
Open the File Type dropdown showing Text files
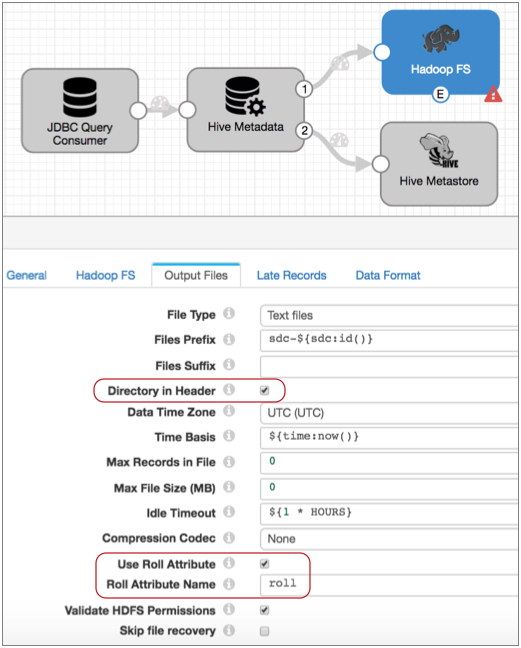click(x=389, y=315)
